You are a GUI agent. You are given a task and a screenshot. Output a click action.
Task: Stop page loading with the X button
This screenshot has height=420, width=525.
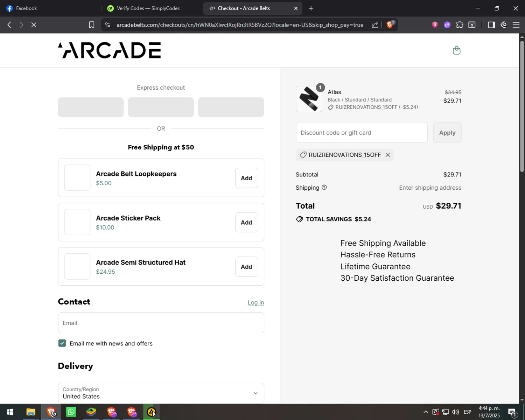34,25
